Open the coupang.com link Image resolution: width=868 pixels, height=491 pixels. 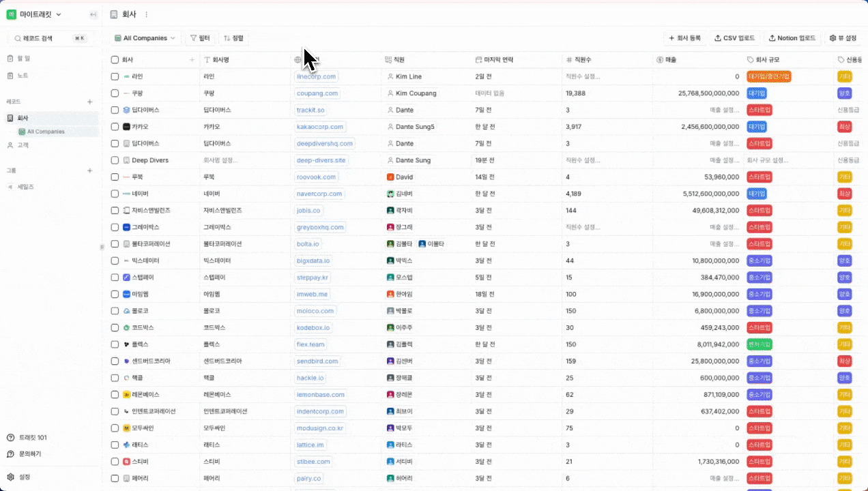pyautogui.click(x=317, y=93)
